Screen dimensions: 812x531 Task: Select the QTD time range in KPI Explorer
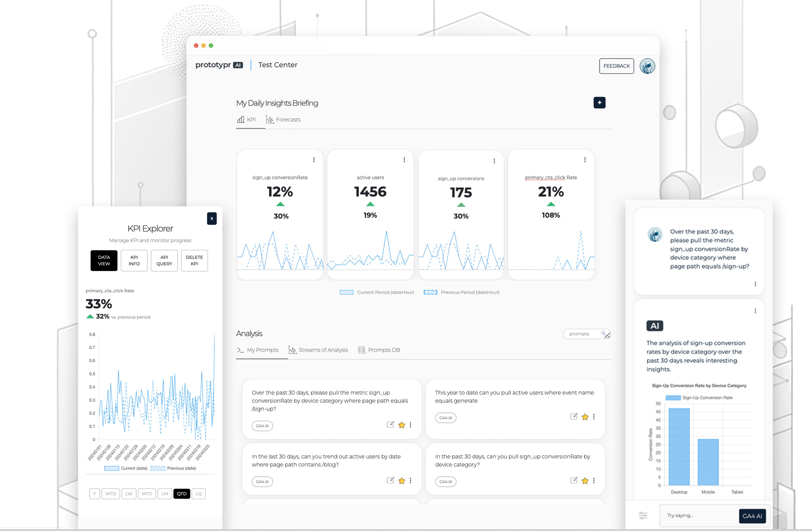182,494
